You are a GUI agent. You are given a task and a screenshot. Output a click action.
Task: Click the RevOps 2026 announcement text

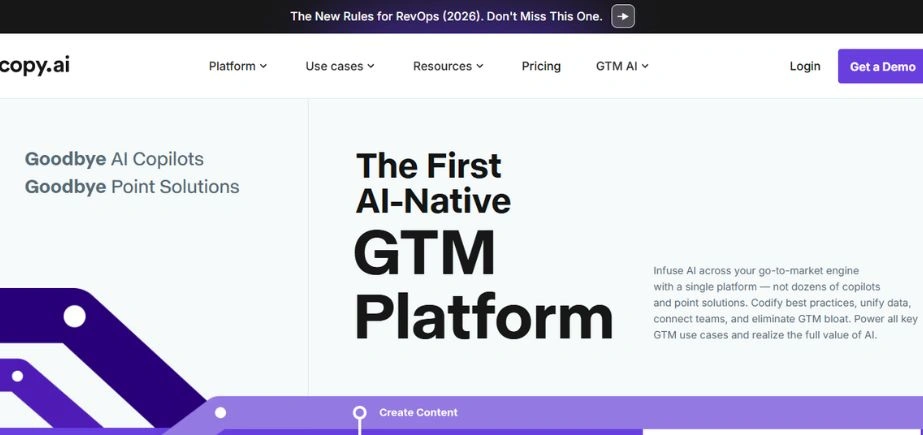point(446,16)
